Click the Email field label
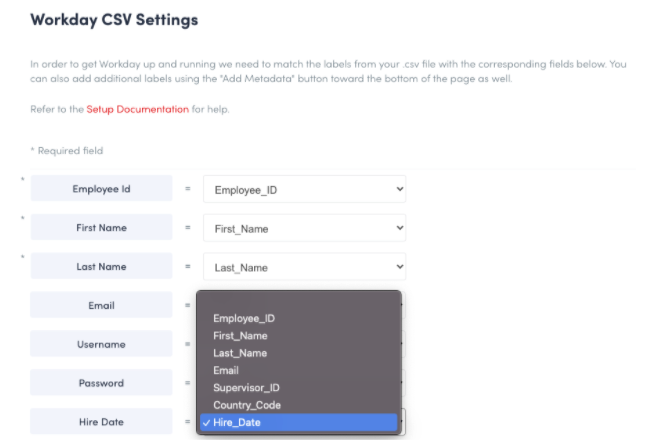Screen dimensions: 647x446 101,305
